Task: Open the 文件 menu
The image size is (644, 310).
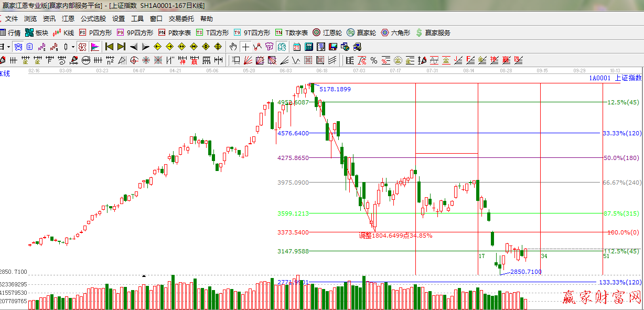Action: [12, 19]
